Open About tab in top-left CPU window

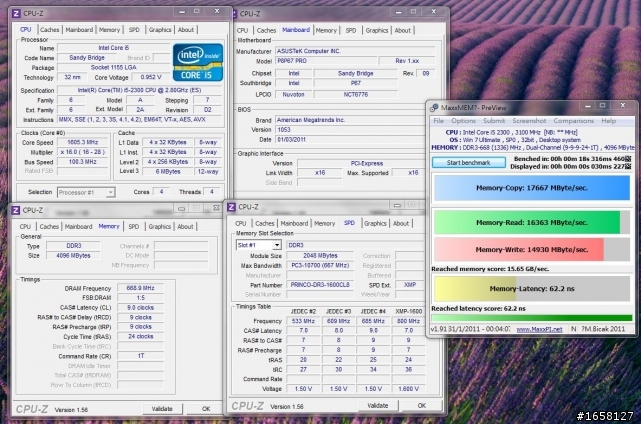pyautogui.click(x=186, y=30)
